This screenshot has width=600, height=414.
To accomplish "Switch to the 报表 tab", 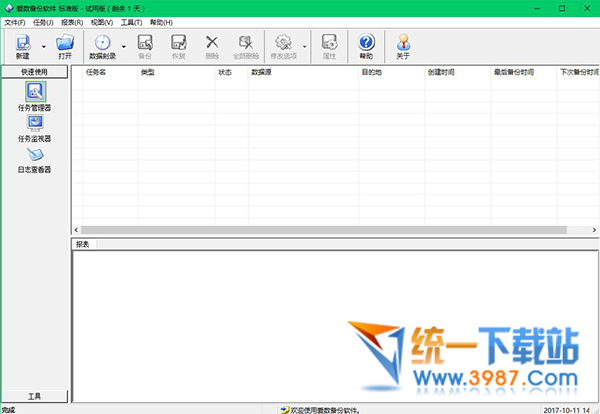I will 83,244.
